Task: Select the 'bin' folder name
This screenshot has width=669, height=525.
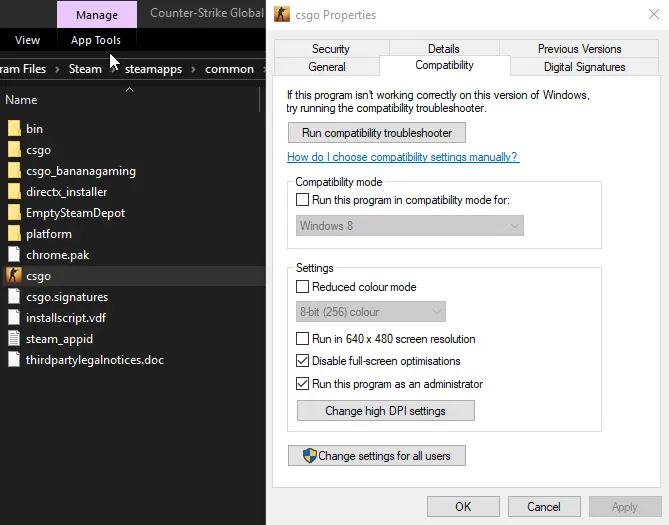Action: (x=34, y=128)
